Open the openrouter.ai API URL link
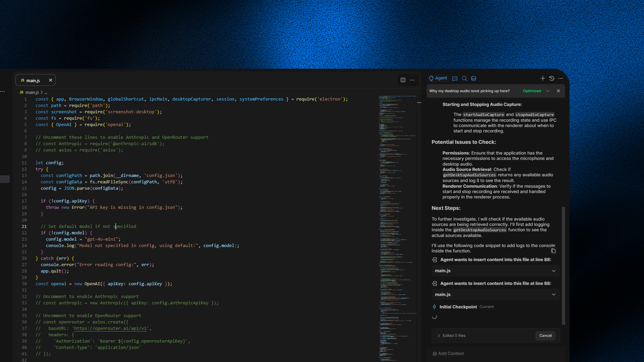644x362 pixels. pos(110,328)
